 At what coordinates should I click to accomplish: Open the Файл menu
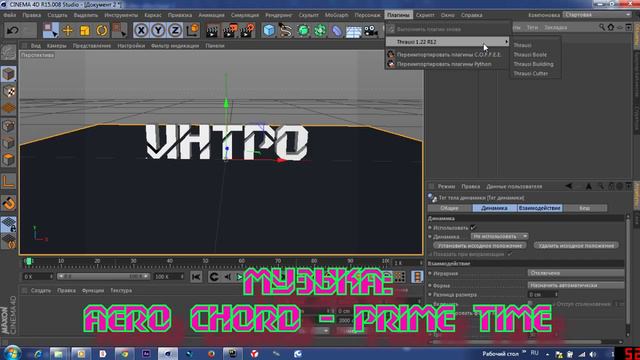(x=9, y=15)
